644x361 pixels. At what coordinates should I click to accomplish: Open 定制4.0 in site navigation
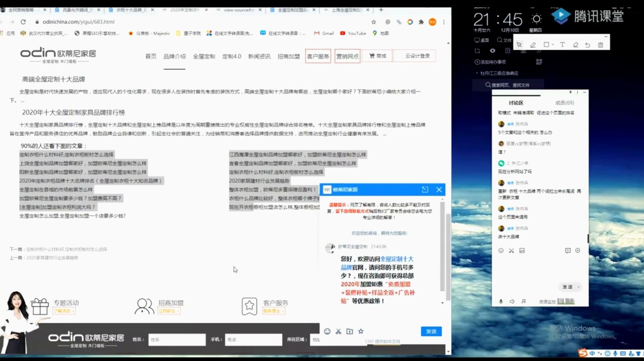click(x=232, y=56)
